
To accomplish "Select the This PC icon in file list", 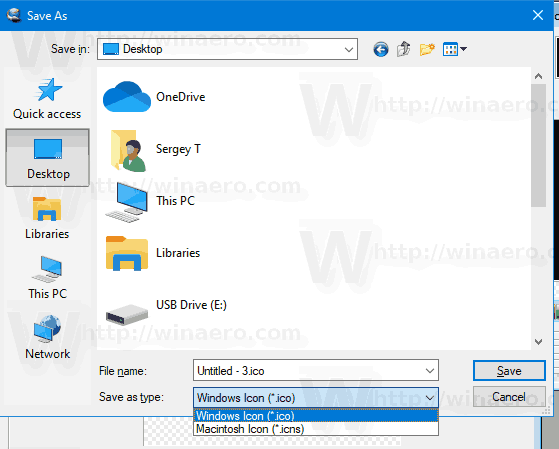I will 127,202.
